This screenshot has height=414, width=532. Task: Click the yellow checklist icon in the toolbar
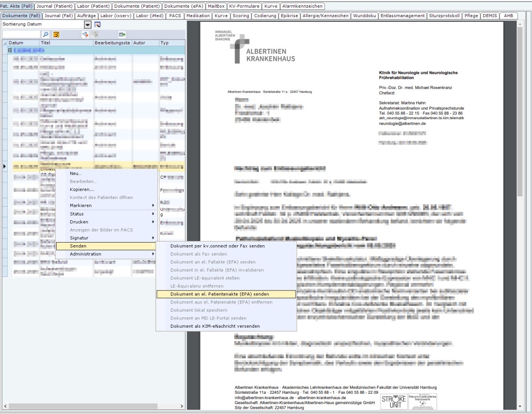click(x=56, y=34)
